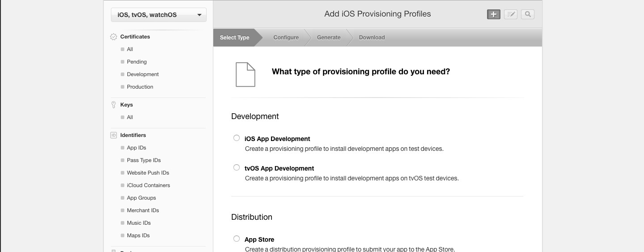Click the Keys section heading
This screenshot has width=644, height=252.
pyautogui.click(x=127, y=105)
